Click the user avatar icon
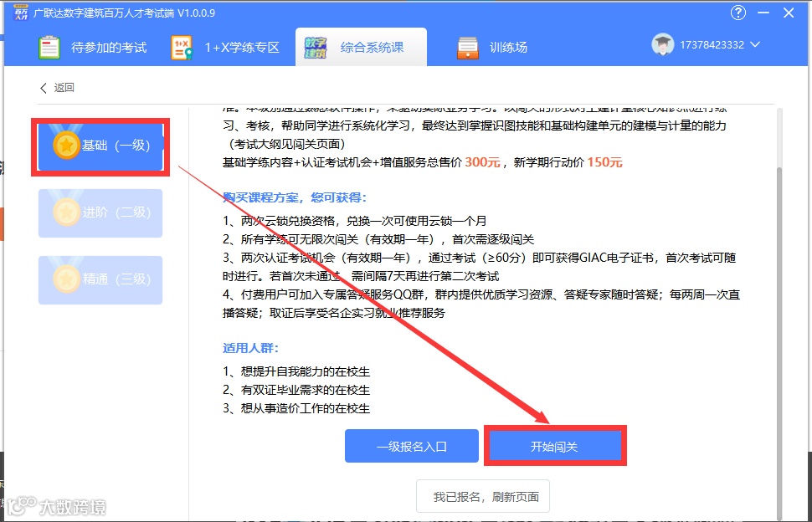Viewport: 812px width, 522px height. [662, 44]
